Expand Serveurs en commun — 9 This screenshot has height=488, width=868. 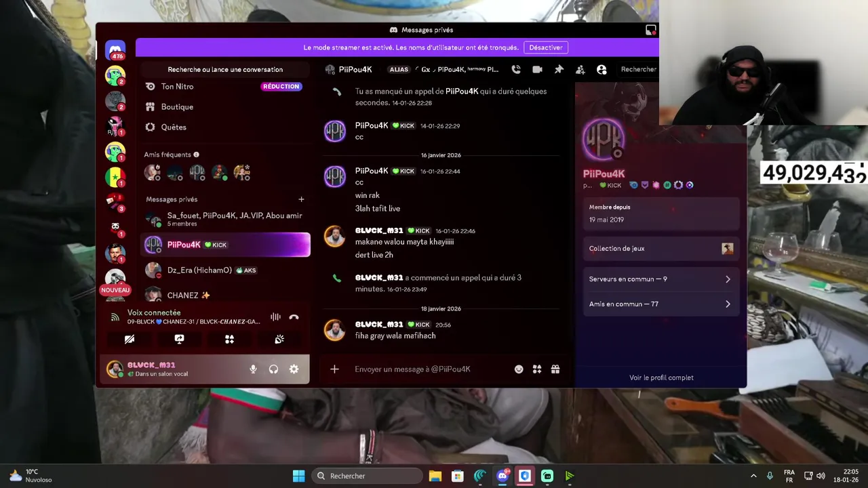click(x=660, y=279)
